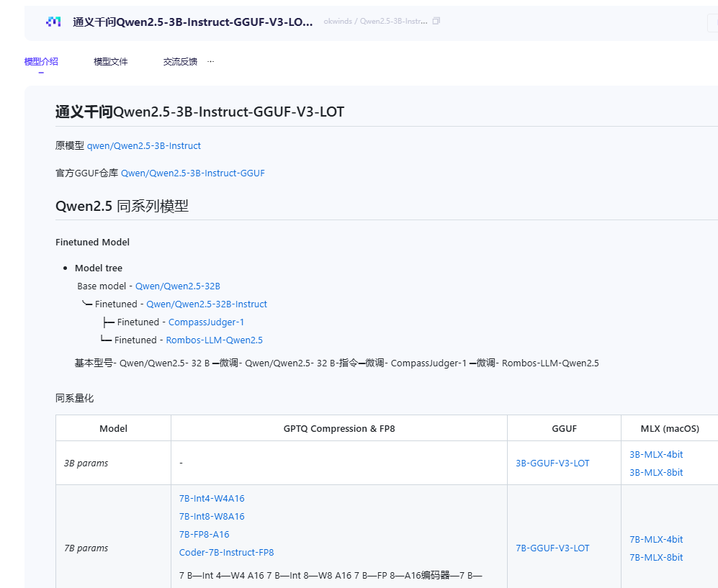
Task: Open the Coder-7B-Instruct-FP8 link
Action: [226, 552]
